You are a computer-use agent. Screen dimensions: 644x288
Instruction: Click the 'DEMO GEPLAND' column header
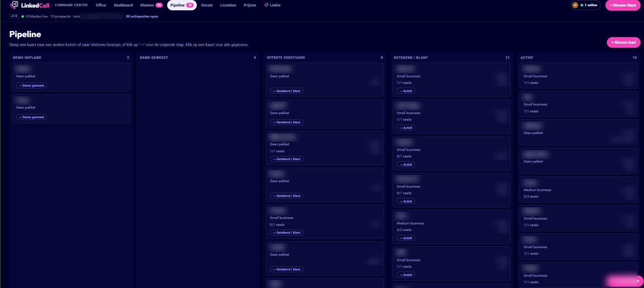point(27,58)
